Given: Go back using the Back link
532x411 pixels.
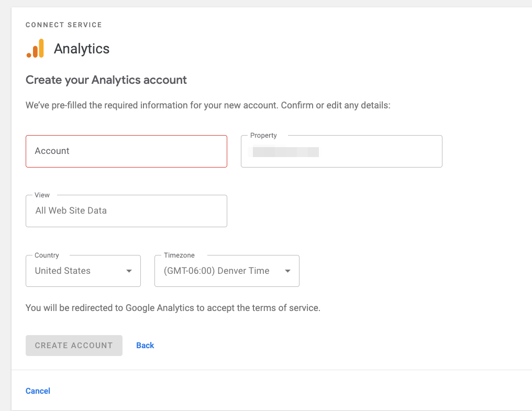Looking at the screenshot, I should point(145,346).
